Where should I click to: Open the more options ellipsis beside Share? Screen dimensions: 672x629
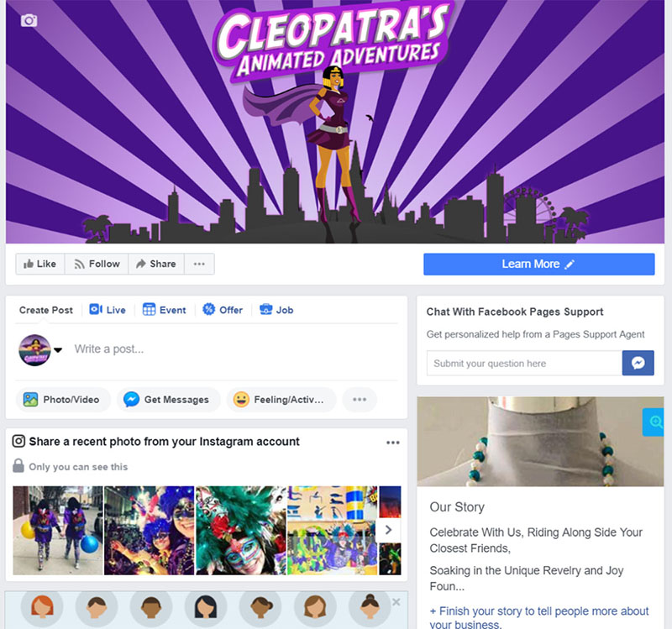coord(199,264)
